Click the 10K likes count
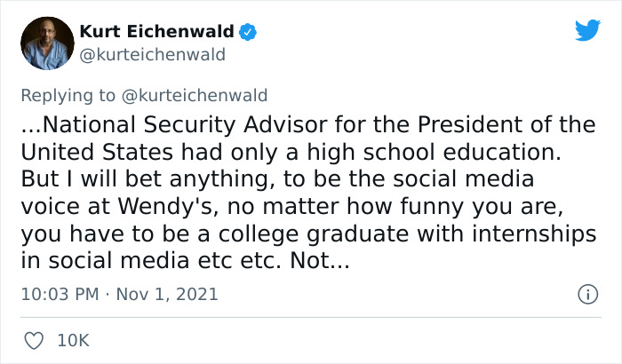The width and height of the screenshot is (622, 364). 74,340
